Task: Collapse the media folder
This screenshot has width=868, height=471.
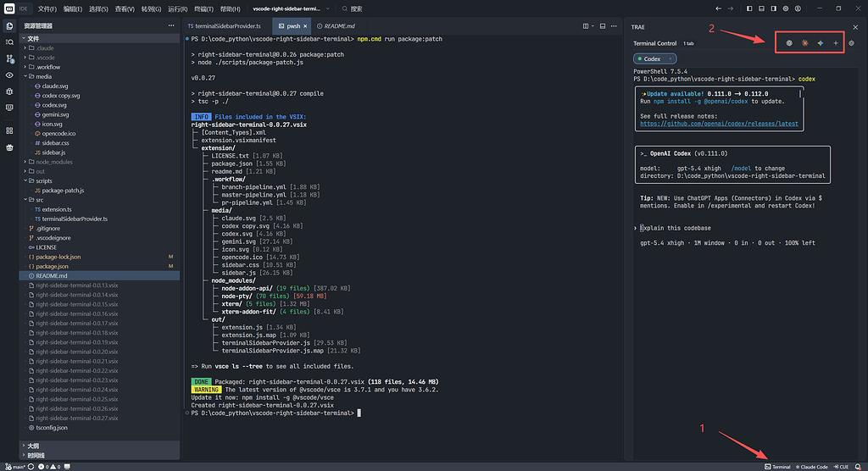Action: click(44, 76)
